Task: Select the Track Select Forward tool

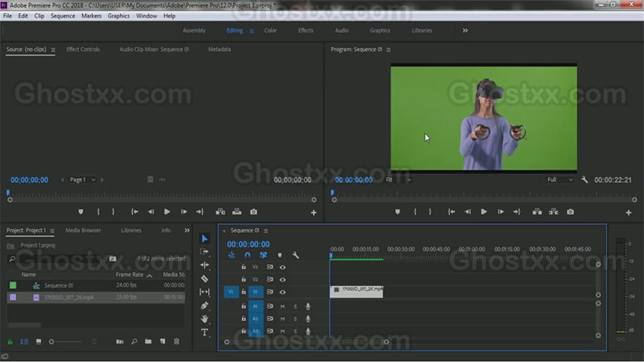Action: click(x=204, y=252)
